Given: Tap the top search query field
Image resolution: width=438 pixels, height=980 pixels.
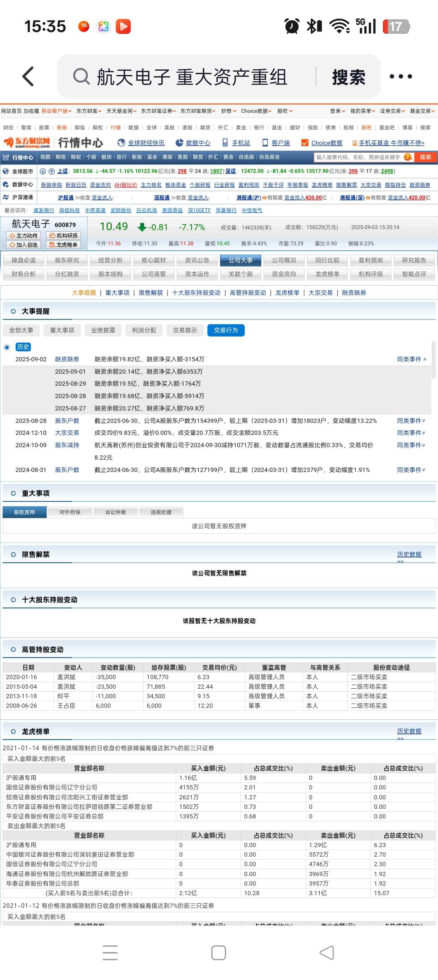Looking at the screenshot, I should [x=192, y=77].
